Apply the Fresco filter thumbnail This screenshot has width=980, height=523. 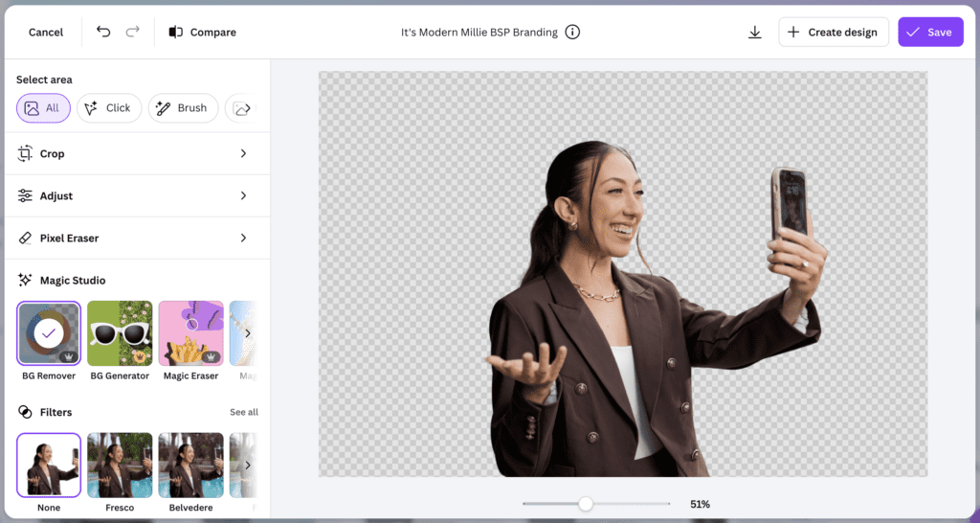[120, 465]
